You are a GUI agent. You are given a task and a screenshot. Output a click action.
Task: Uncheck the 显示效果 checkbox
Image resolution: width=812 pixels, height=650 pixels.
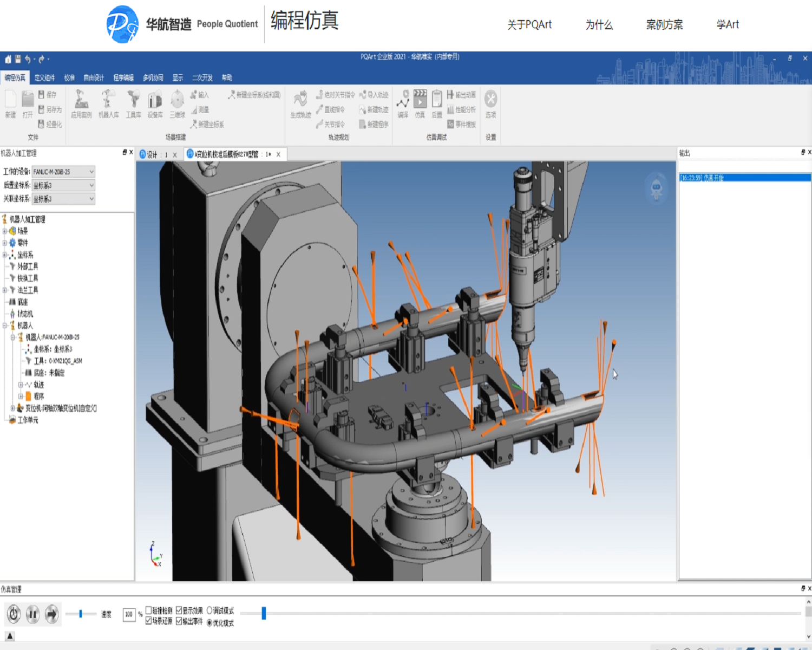point(179,610)
